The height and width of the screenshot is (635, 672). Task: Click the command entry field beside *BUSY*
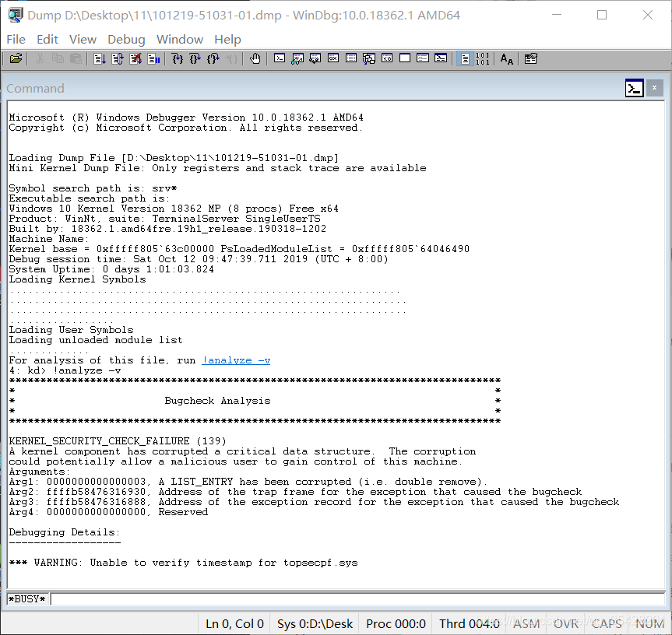(357, 599)
